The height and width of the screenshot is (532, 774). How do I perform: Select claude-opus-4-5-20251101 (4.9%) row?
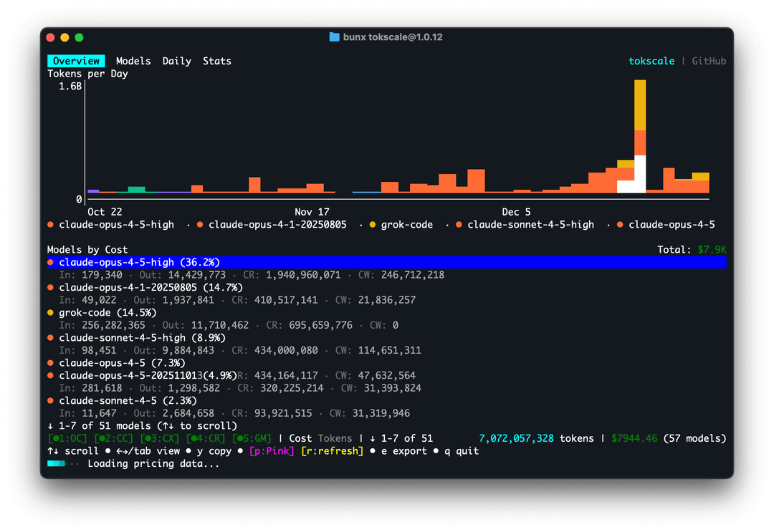143,376
